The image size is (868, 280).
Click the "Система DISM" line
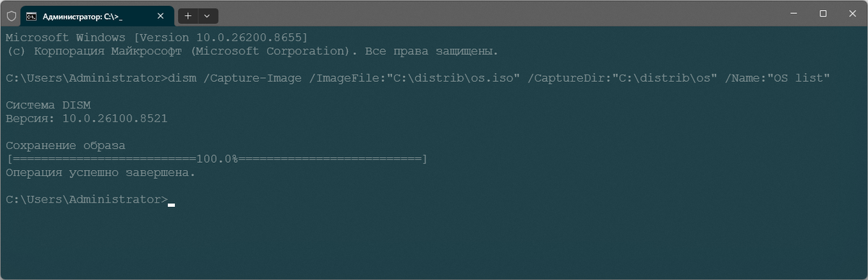[x=48, y=104]
